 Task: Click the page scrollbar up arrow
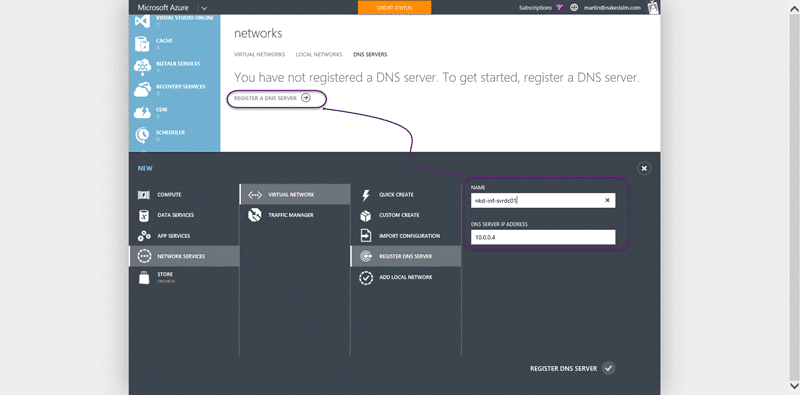(794, 9)
